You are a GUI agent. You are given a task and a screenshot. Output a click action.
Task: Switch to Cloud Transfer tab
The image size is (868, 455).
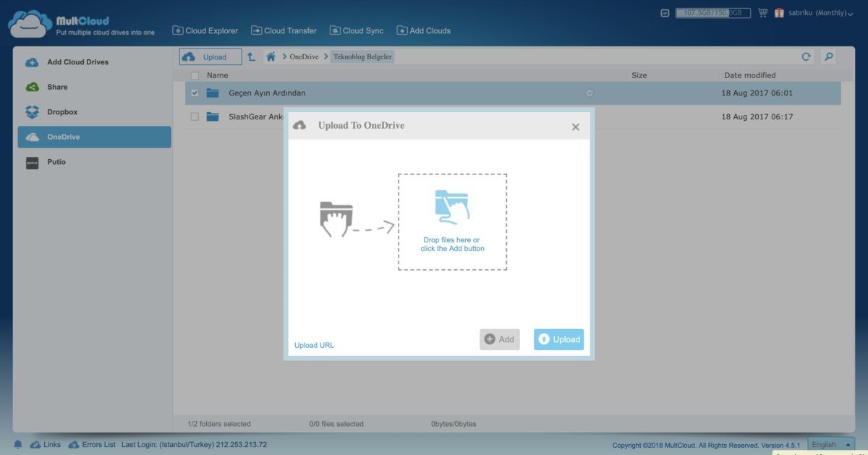[x=284, y=30]
